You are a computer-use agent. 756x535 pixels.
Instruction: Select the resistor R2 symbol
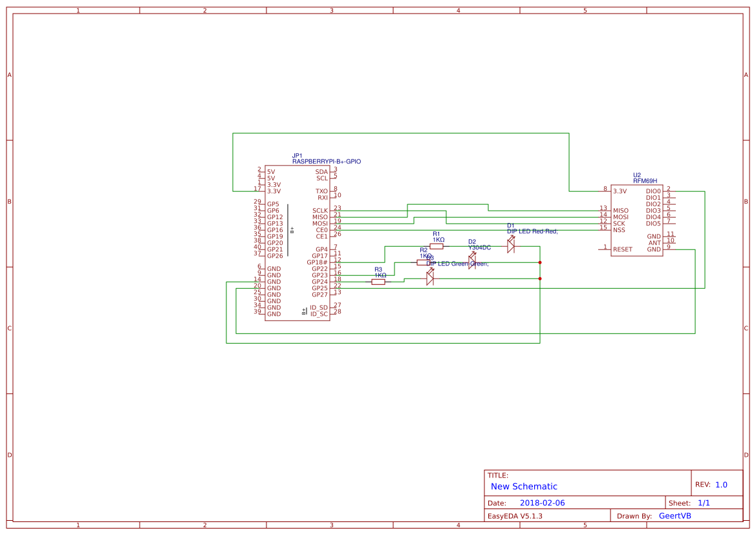coord(422,262)
